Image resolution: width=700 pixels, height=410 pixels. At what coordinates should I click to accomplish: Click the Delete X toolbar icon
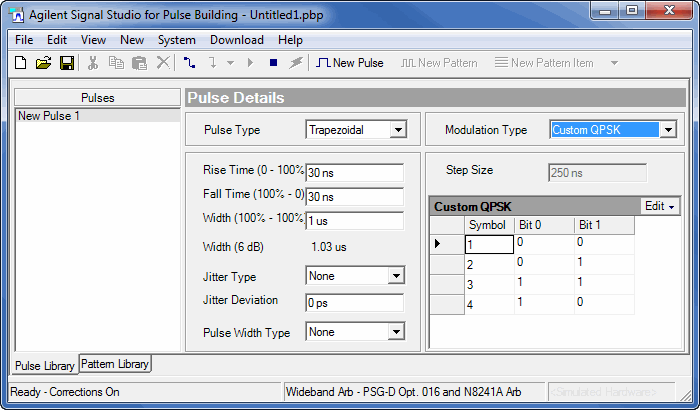(163, 63)
